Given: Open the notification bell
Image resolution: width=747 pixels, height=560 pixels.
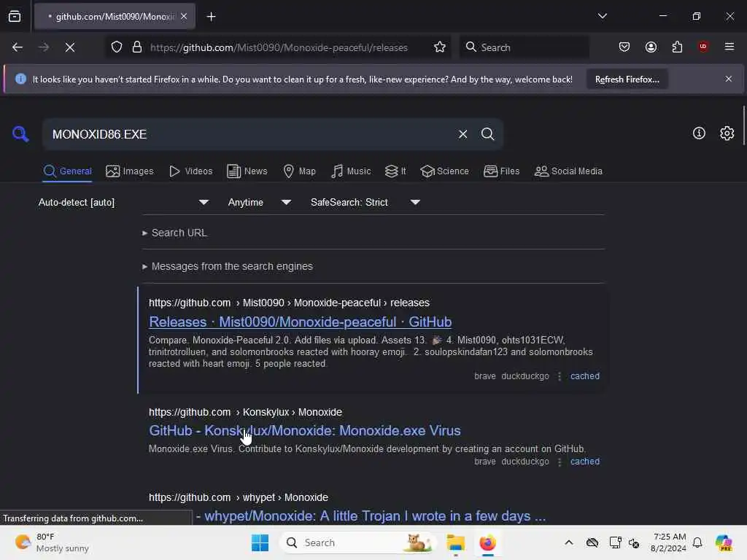Looking at the screenshot, I should click(697, 542).
